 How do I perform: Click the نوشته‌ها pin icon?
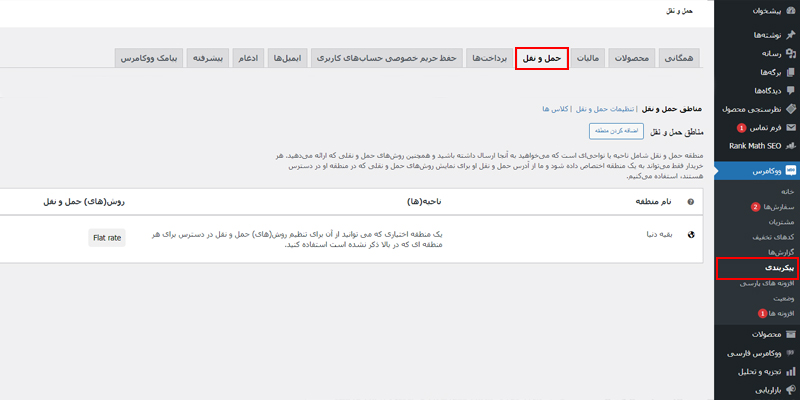pyautogui.click(x=790, y=35)
